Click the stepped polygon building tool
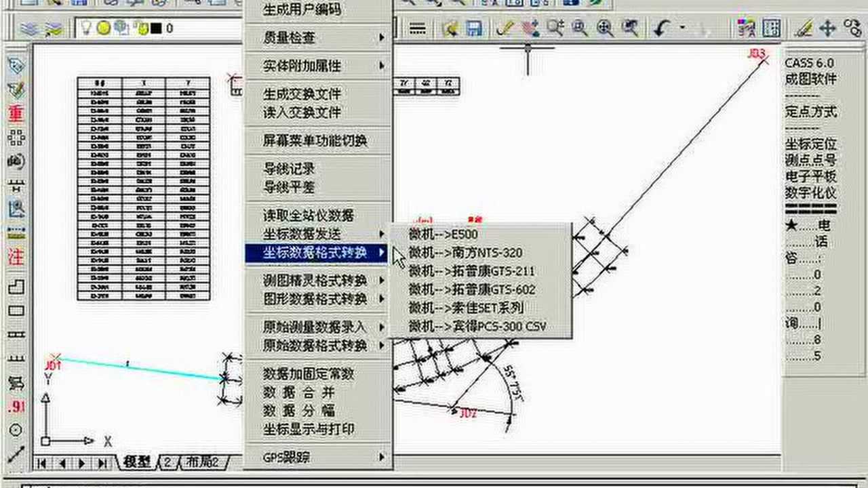The image size is (868, 488). tap(16, 287)
